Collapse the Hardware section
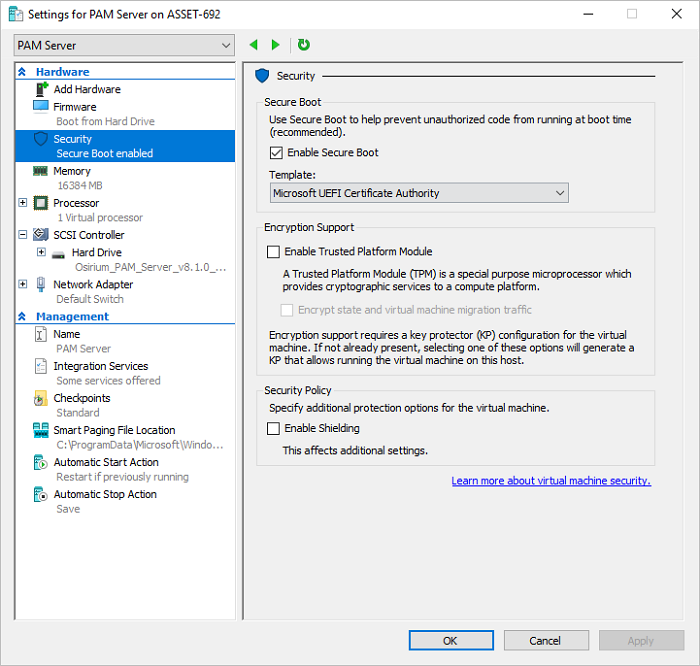 22,71
